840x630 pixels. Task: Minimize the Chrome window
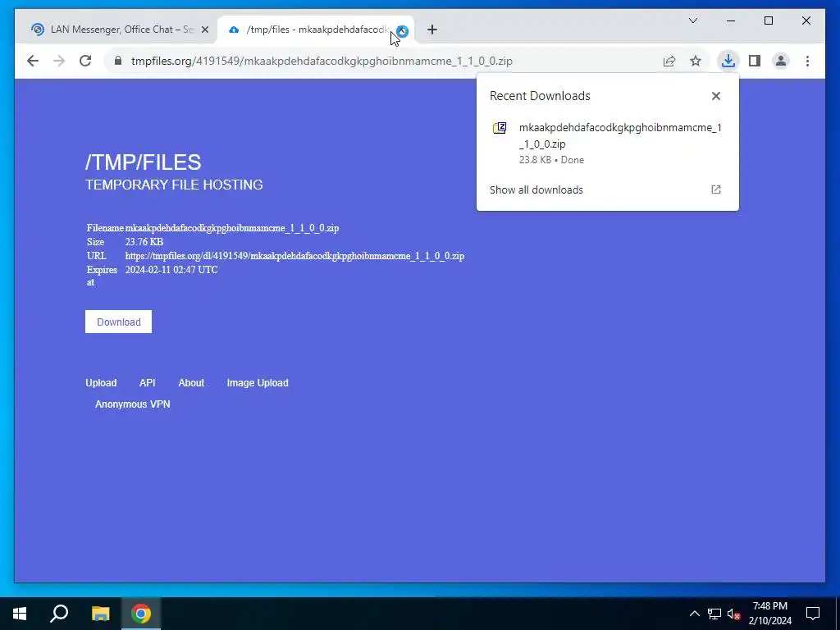tap(731, 21)
